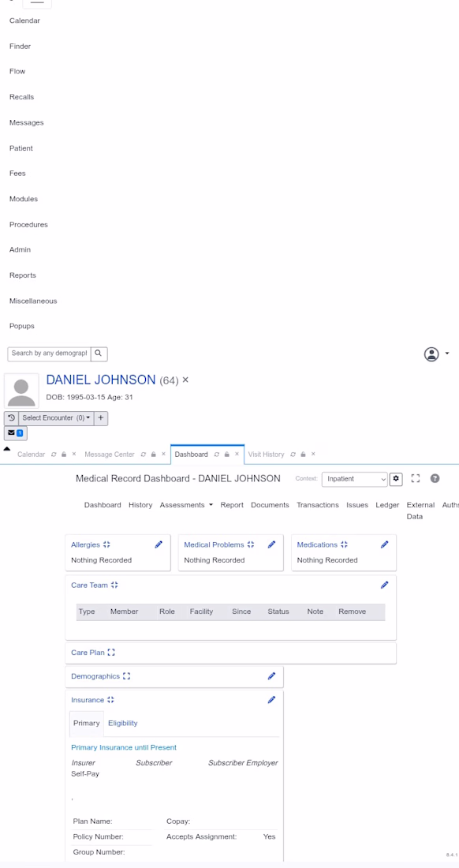Lock the Message Center tab

pyautogui.click(x=154, y=455)
